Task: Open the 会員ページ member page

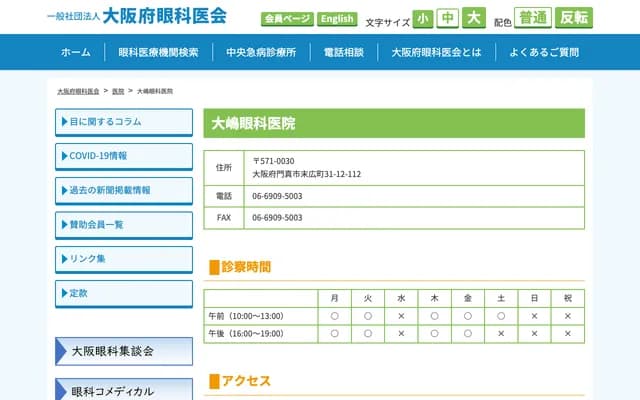Action: tap(287, 19)
